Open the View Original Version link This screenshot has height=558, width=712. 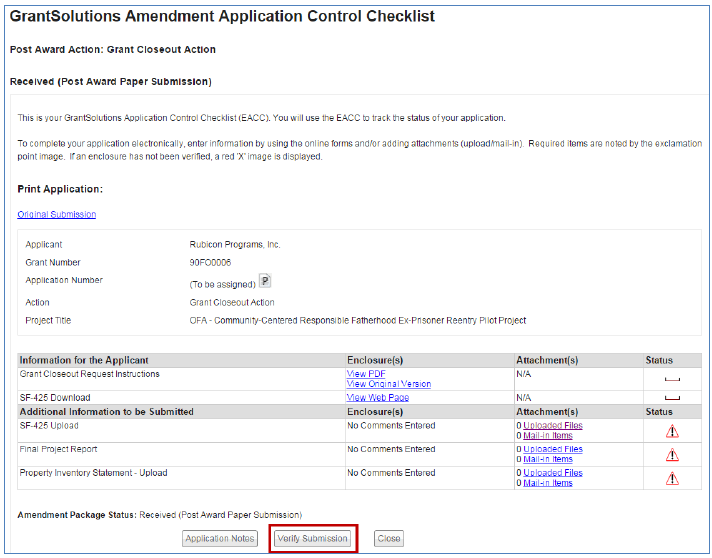point(389,384)
